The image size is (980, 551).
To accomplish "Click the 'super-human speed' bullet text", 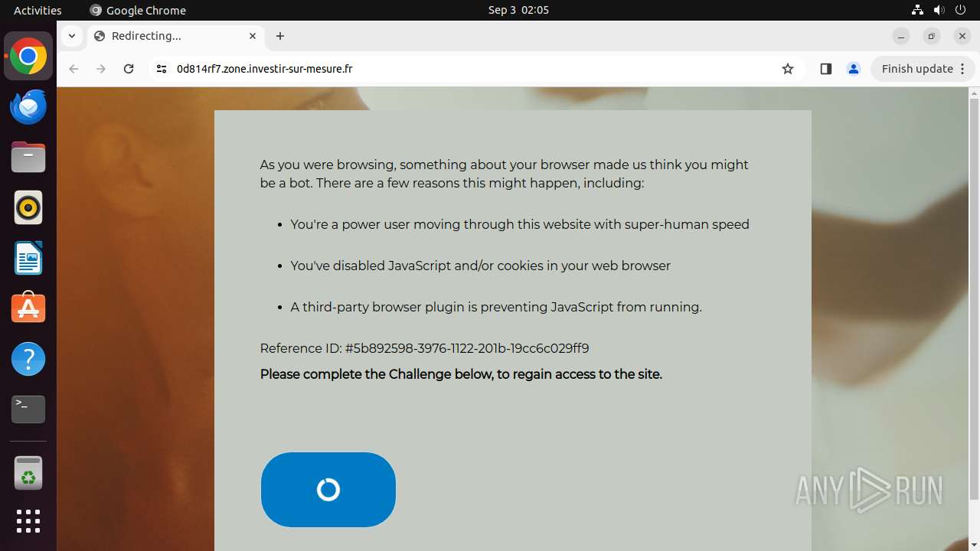I will click(520, 224).
